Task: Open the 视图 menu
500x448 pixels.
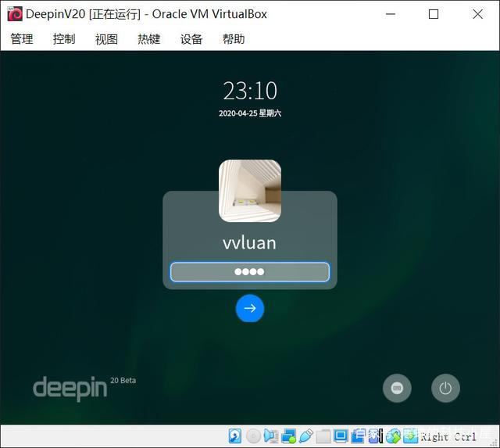Action: coord(106,39)
